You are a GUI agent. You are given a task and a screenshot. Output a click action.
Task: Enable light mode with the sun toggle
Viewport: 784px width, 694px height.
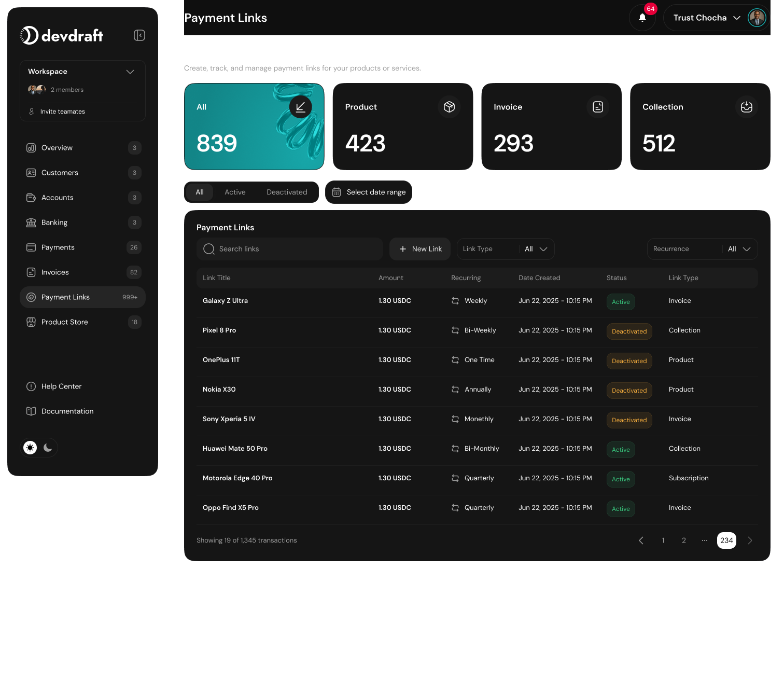[30, 448]
